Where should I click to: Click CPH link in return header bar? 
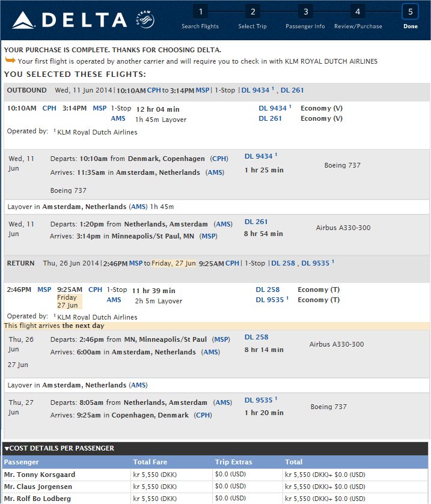232,263
